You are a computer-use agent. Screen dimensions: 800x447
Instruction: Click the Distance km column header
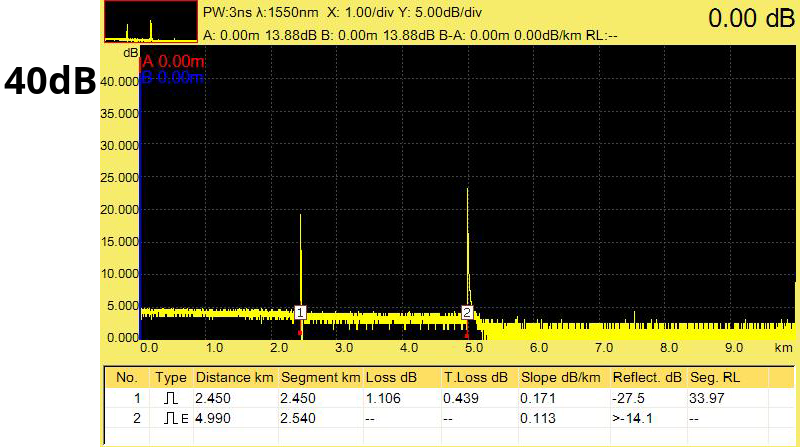point(235,378)
